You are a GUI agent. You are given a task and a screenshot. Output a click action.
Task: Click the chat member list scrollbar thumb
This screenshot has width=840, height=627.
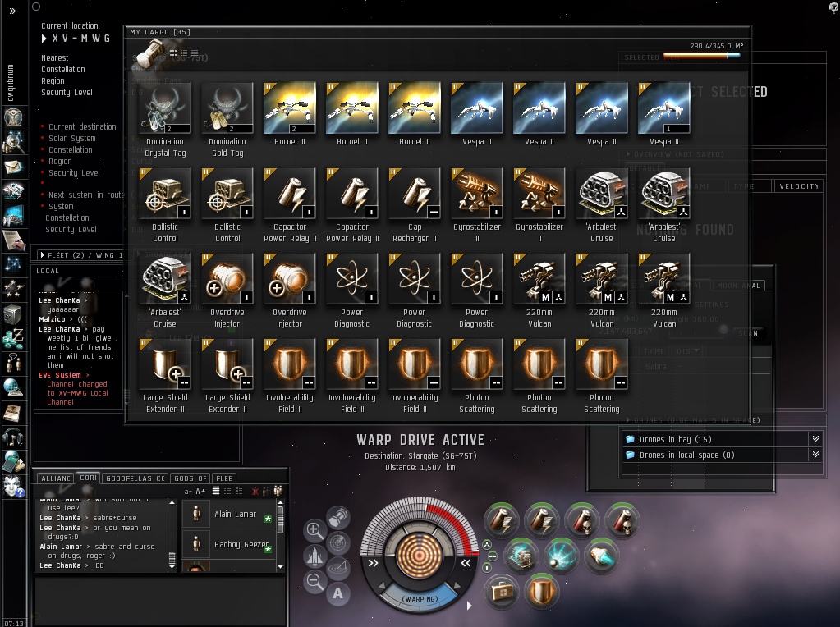click(280, 518)
